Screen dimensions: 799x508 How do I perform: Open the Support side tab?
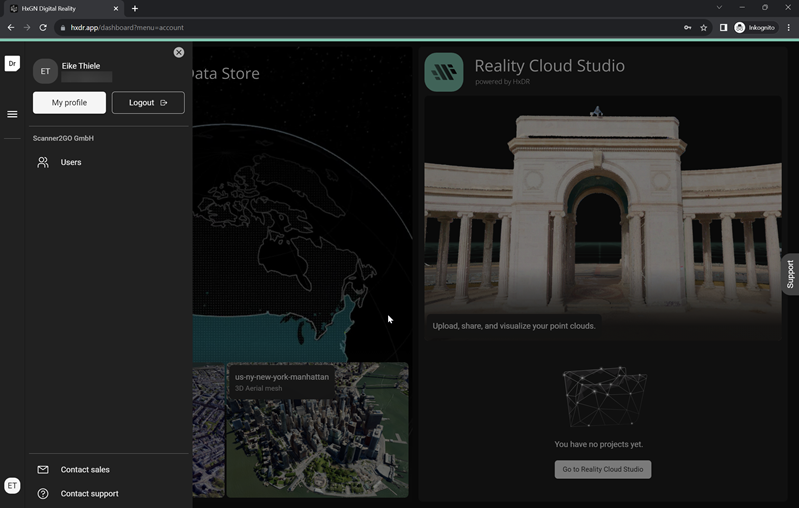(x=790, y=274)
